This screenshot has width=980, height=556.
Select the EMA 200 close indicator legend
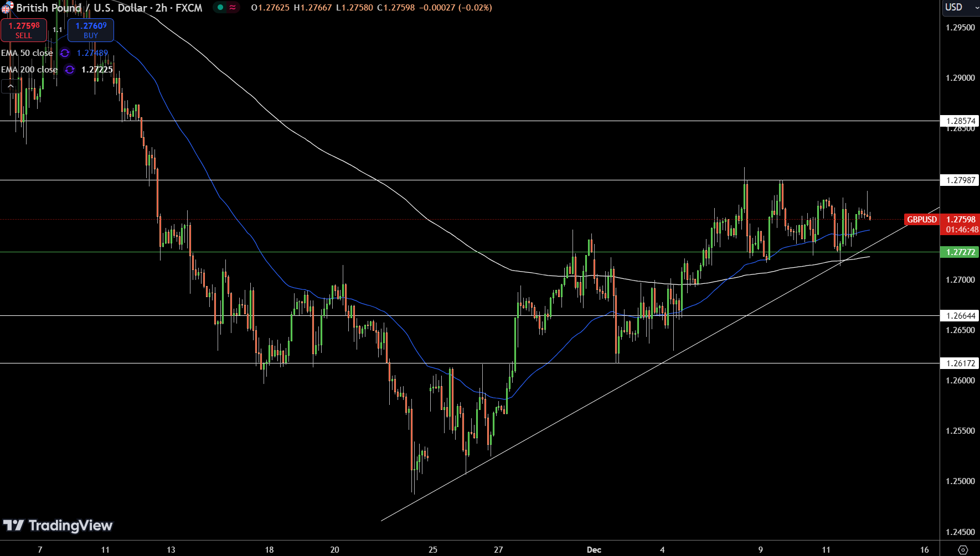(x=29, y=70)
